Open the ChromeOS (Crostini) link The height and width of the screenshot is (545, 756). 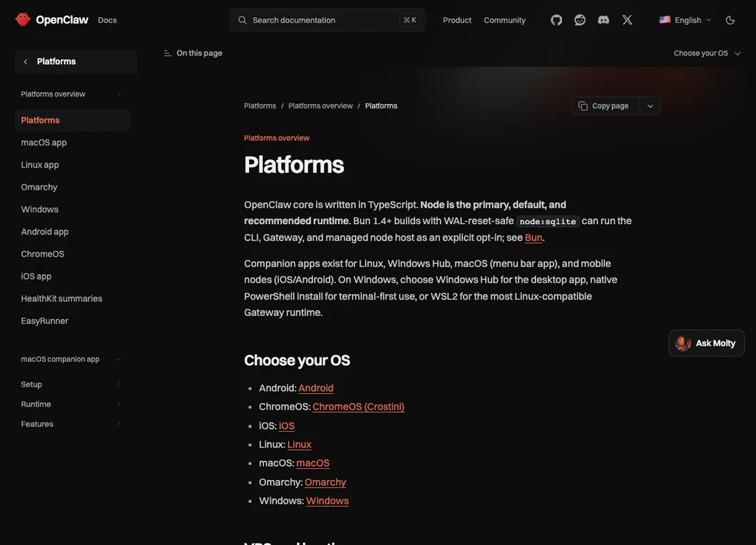tap(358, 407)
